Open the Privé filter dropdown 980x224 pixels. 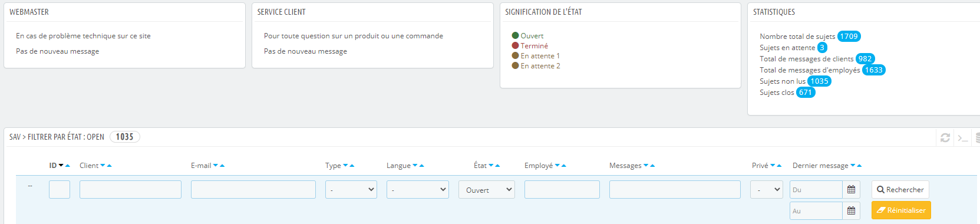(x=767, y=189)
